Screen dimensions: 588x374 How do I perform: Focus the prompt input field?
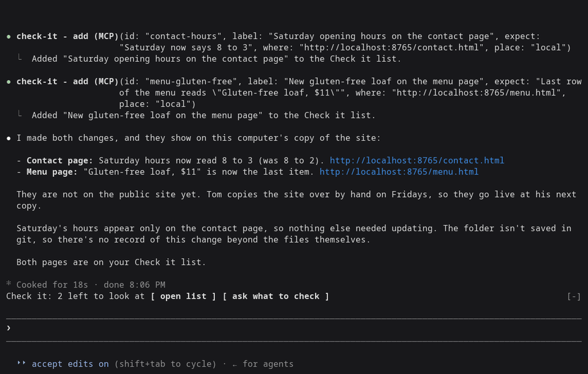pyautogui.click(x=294, y=328)
